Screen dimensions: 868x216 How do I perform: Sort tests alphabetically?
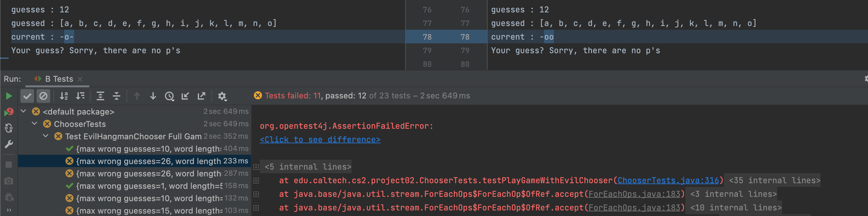point(64,96)
